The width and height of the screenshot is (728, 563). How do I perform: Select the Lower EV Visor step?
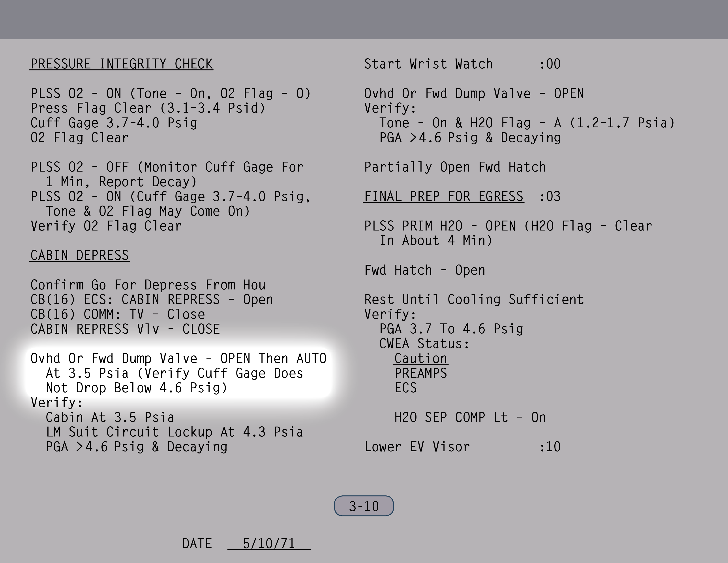[417, 447]
